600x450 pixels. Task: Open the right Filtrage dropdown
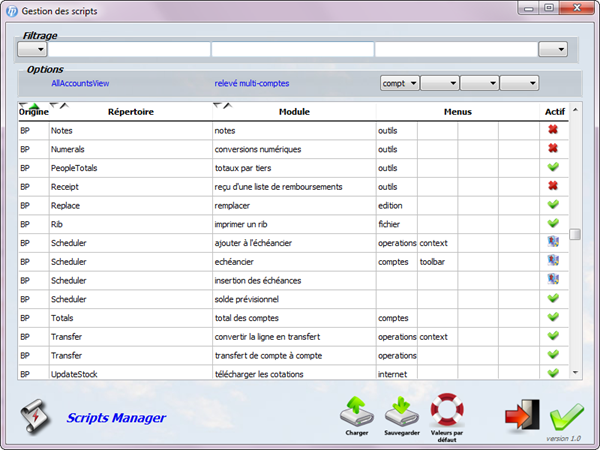[x=553, y=49]
